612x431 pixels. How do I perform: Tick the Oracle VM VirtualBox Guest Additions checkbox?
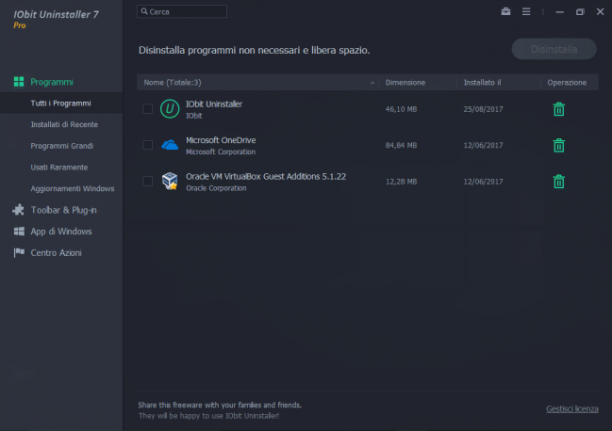tap(148, 181)
